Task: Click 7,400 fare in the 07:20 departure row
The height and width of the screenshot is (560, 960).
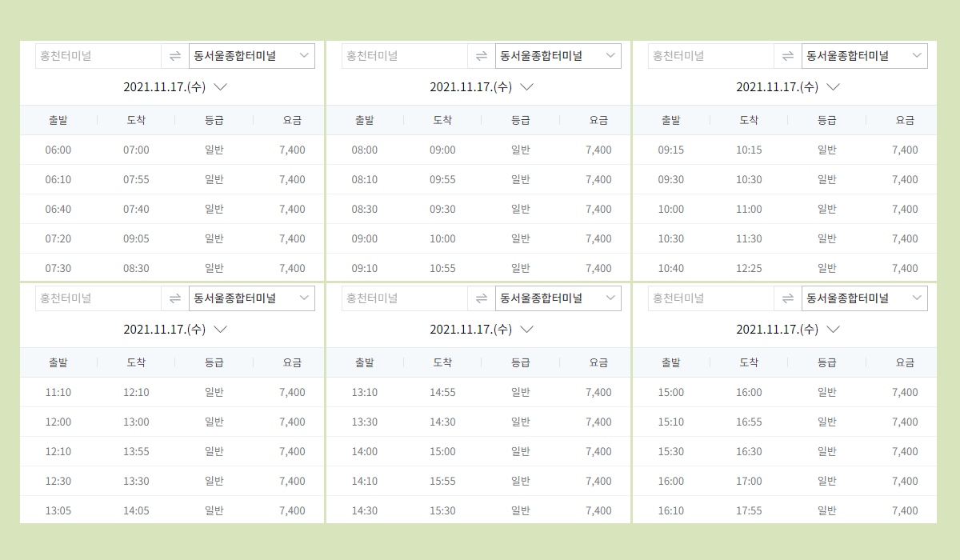Action: tap(292, 239)
